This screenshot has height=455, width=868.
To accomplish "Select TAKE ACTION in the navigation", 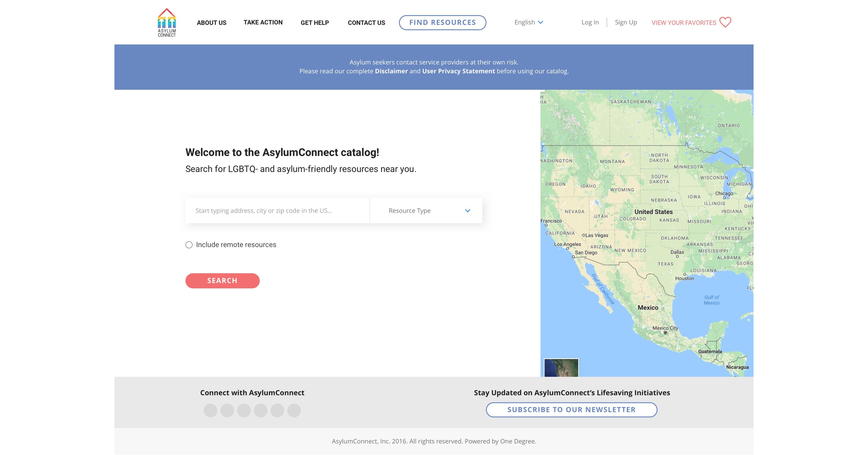I will coord(263,22).
